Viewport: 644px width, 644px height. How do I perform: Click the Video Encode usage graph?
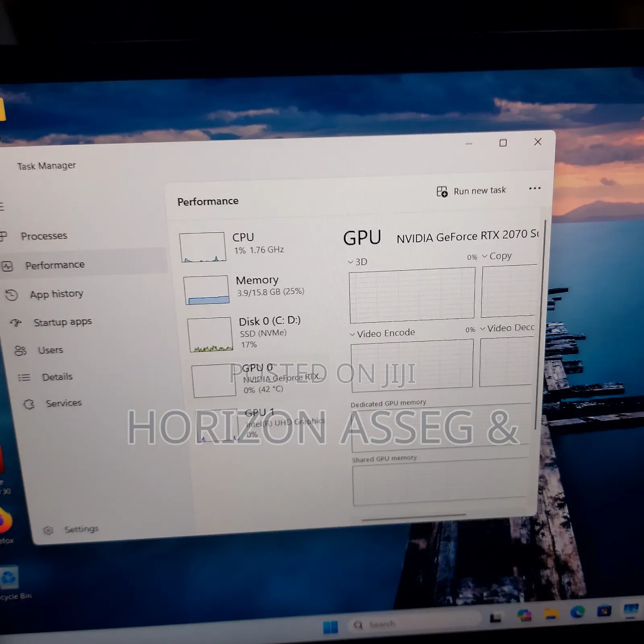click(x=412, y=365)
